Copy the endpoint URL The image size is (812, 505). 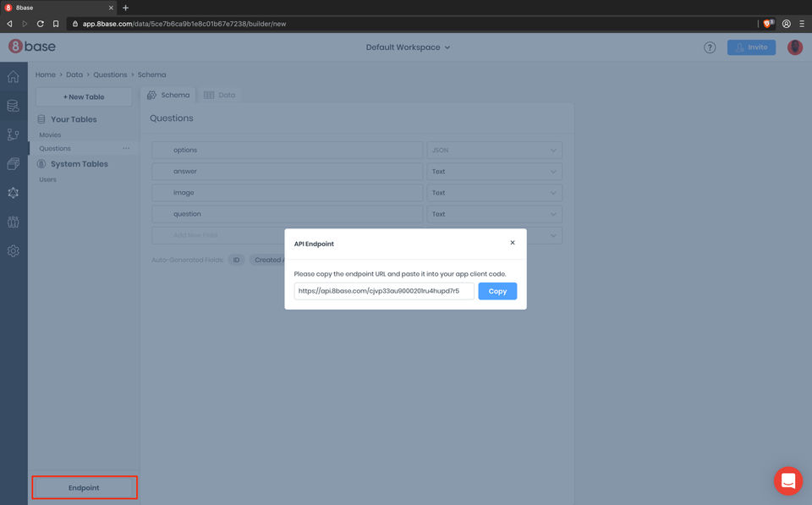(x=497, y=291)
